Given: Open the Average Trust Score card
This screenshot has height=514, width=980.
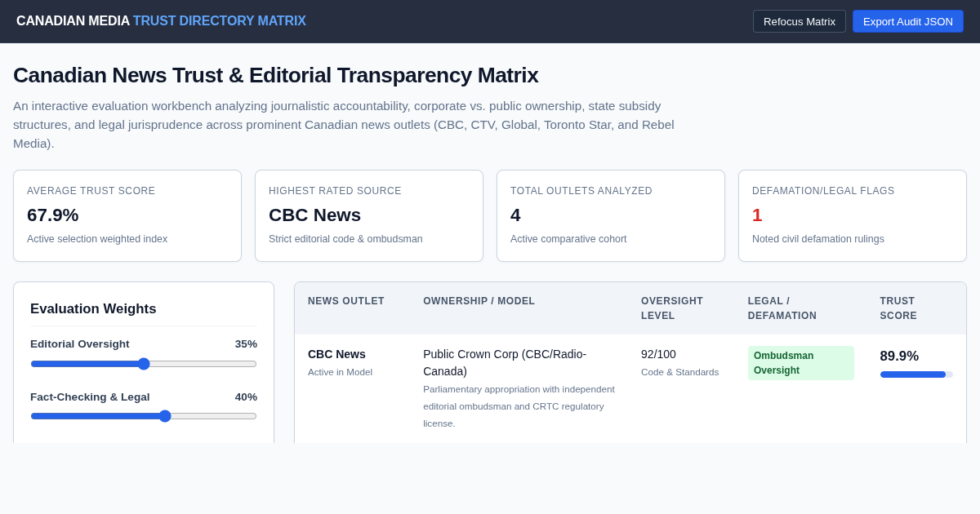Looking at the screenshot, I should 127,216.
